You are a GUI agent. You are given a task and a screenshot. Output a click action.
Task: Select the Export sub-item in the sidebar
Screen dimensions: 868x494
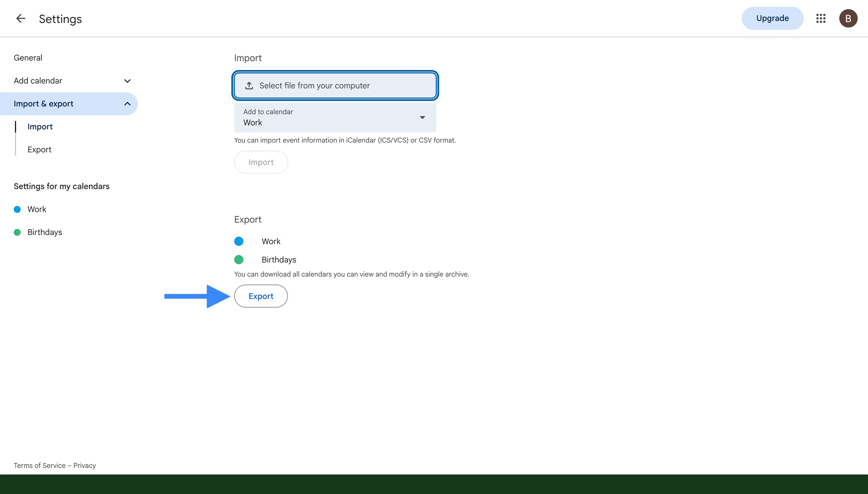[x=39, y=150]
